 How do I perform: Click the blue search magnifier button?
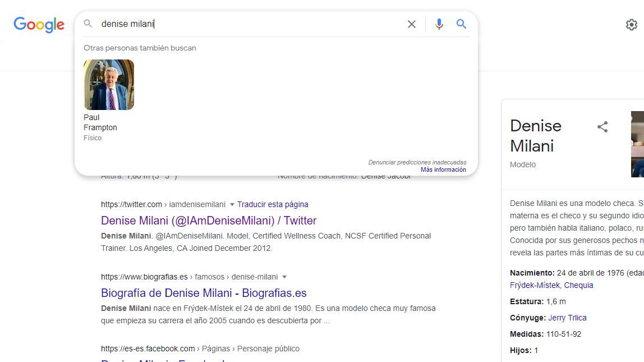[461, 24]
